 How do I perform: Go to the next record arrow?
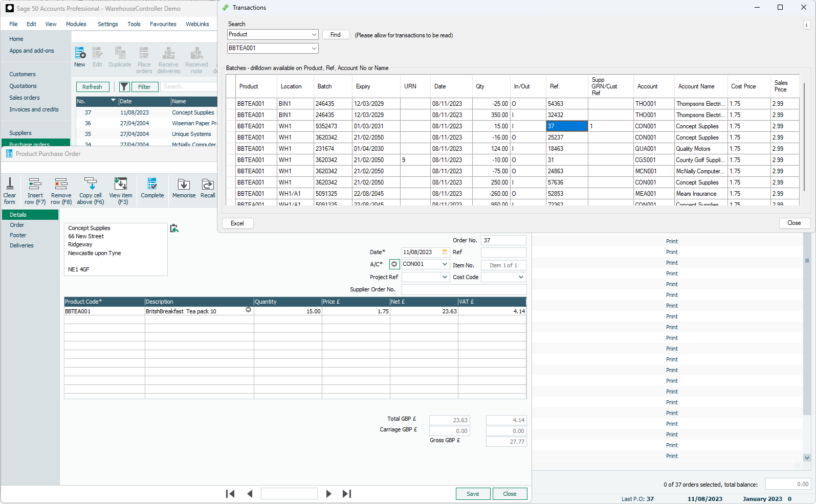(x=328, y=494)
